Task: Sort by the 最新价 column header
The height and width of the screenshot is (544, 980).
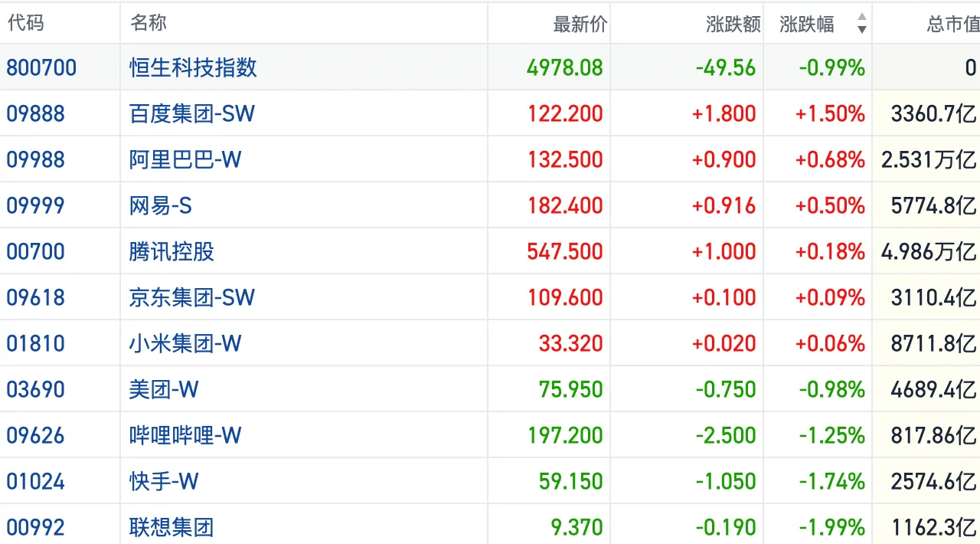Action: tap(580, 25)
